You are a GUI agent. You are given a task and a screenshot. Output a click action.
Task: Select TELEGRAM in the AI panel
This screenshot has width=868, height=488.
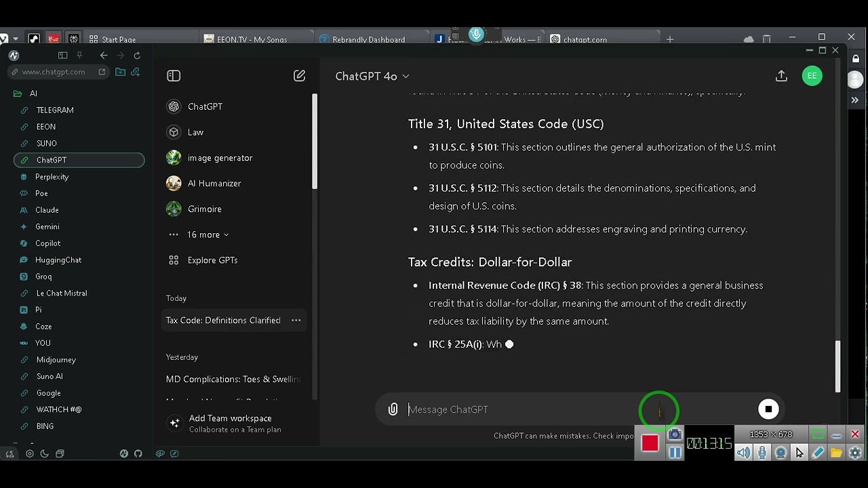tap(55, 110)
